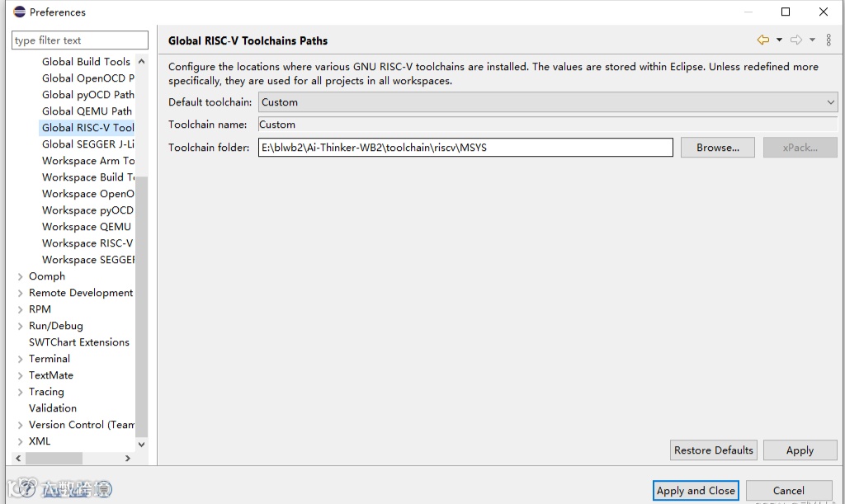Expand the Tracing tree node
The width and height of the screenshot is (845, 504).
(x=20, y=392)
